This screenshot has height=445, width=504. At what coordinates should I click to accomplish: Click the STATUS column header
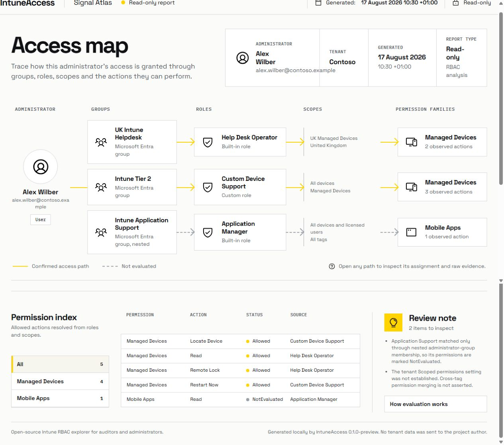(x=254, y=315)
